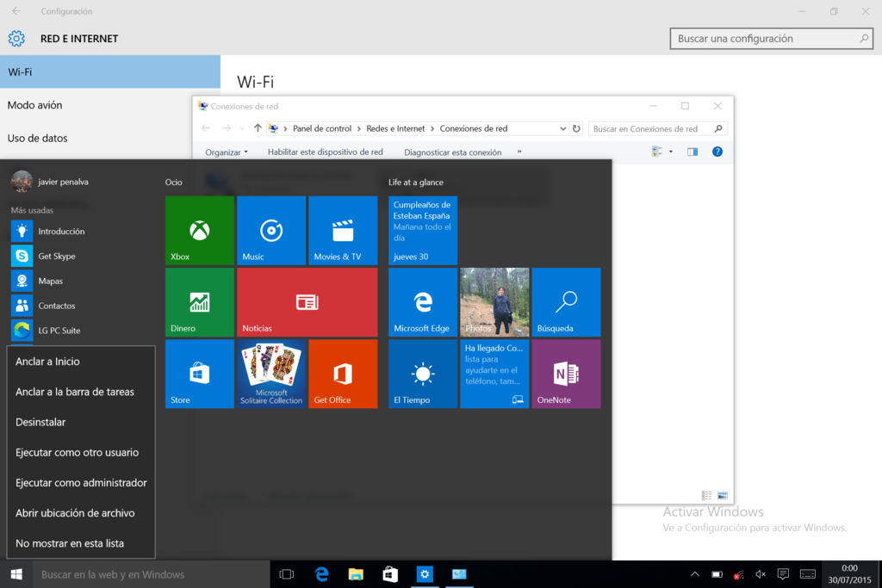Open the change view dropdown arrow
The height and width of the screenshot is (588, 882).
click(x=670, y=152)
